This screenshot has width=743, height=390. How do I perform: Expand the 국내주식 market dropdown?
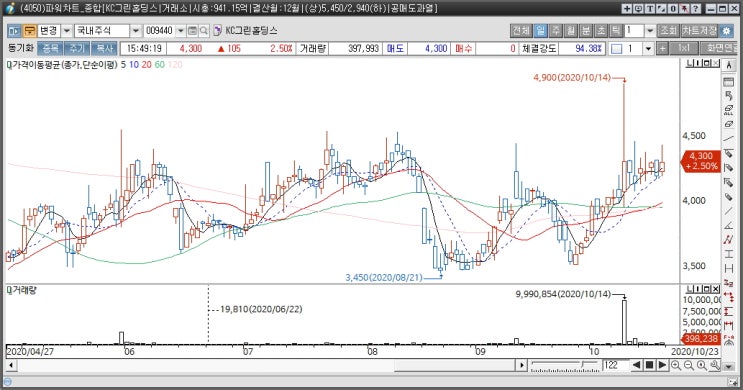click(136, 31)
